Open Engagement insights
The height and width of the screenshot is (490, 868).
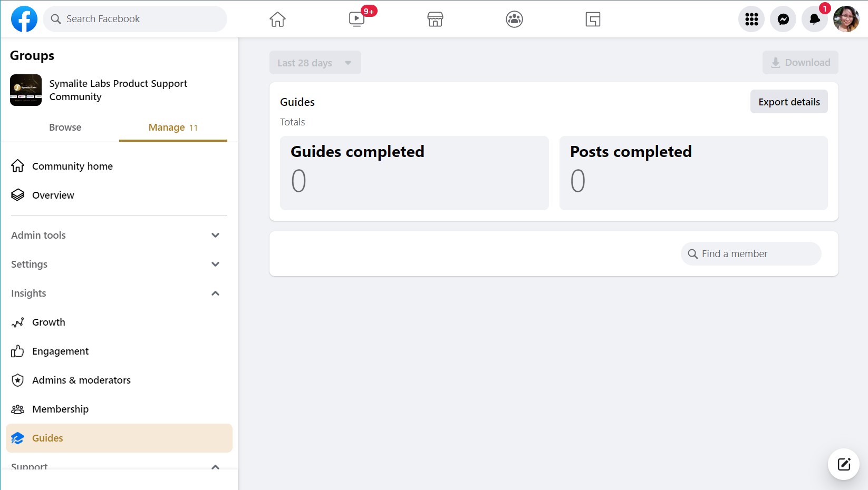[x=60, y=351]
